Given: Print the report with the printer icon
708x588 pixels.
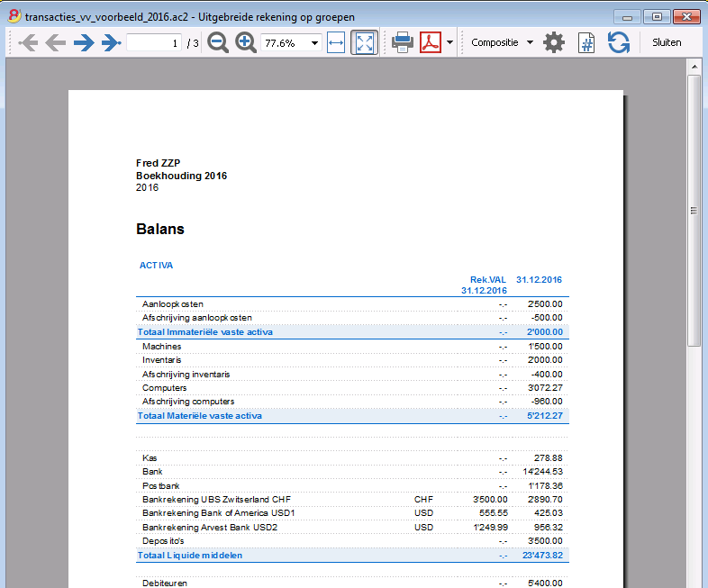Looking at the screenshot, I should click(403, 43).
